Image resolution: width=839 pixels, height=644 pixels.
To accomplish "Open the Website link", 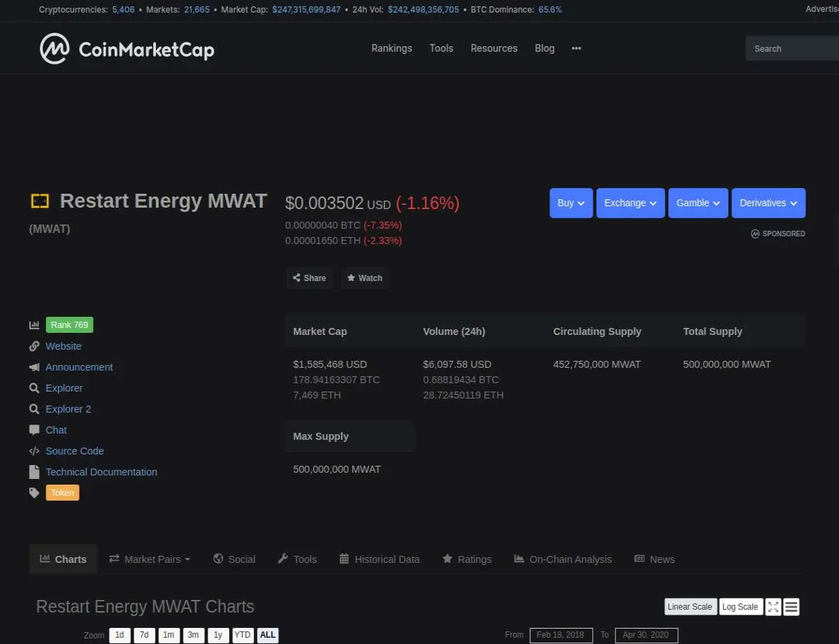I will point(64,346).
